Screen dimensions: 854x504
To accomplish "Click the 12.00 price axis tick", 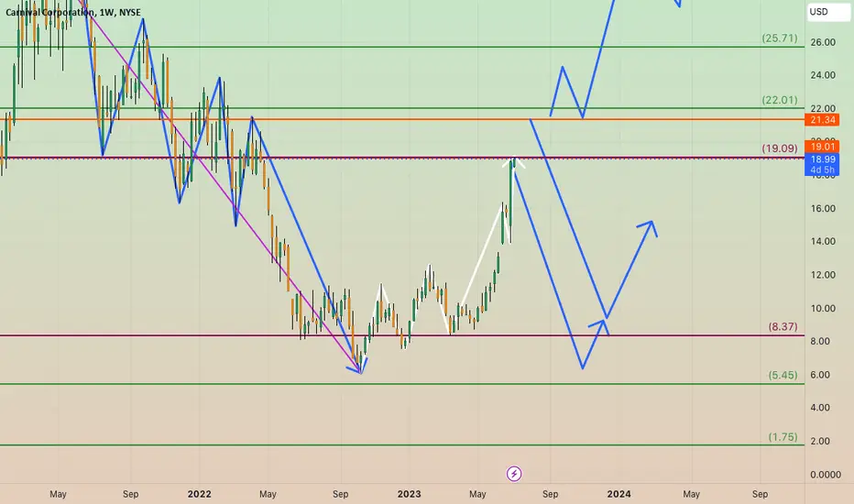I will [x=823, y=275].
